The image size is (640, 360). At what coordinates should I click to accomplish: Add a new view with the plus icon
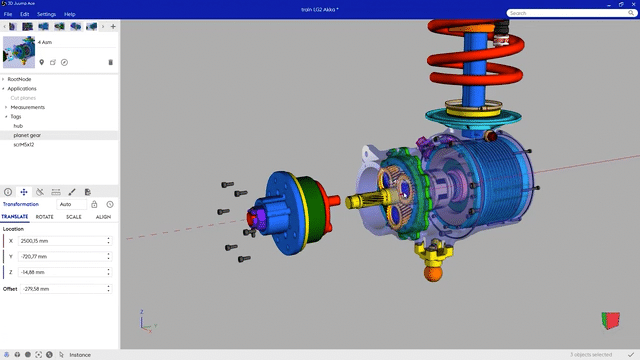(x=113, y=27)
